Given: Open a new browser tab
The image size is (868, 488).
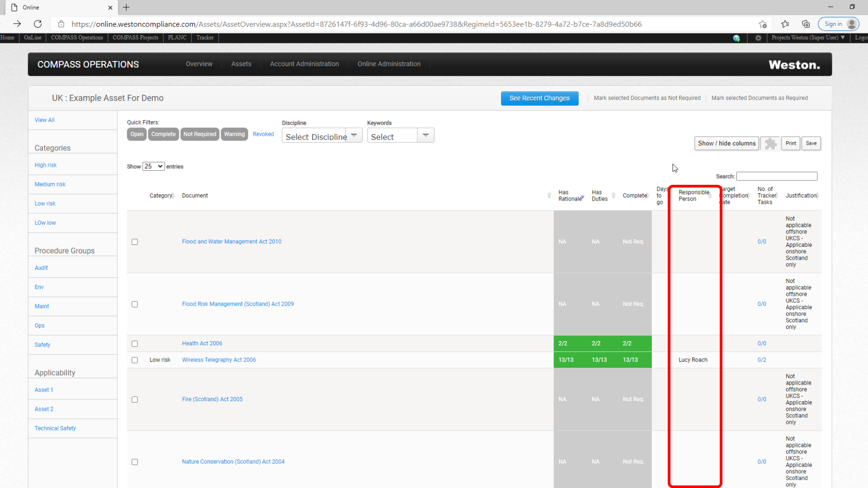Looking at the screenshot, I should tap(126, 7).
